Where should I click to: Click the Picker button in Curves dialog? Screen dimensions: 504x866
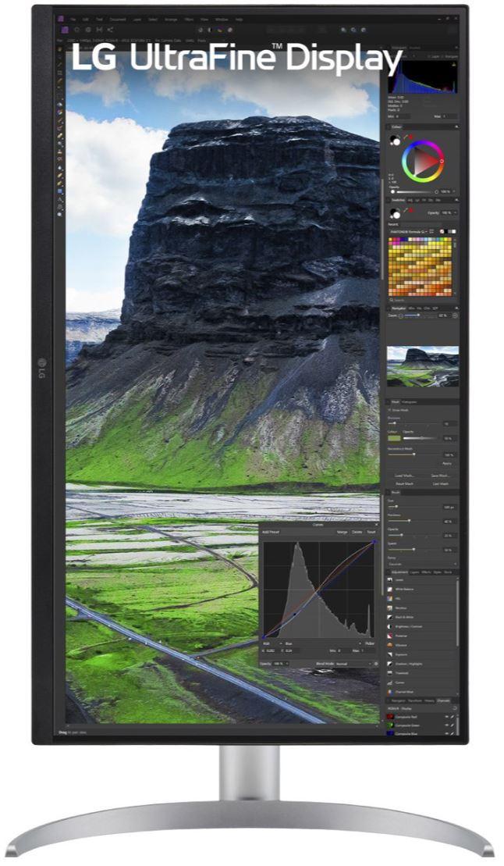tap(370, 643)
